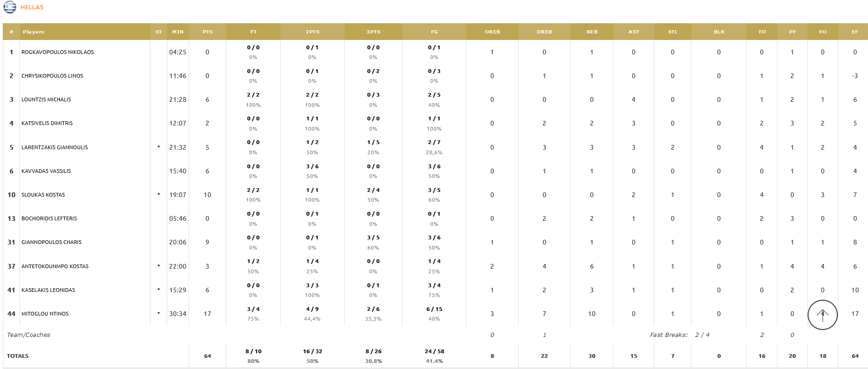This screenshot has width=868, height=369.
Task: Click the 3PTS column header
Action: click(x=373, y=32)
